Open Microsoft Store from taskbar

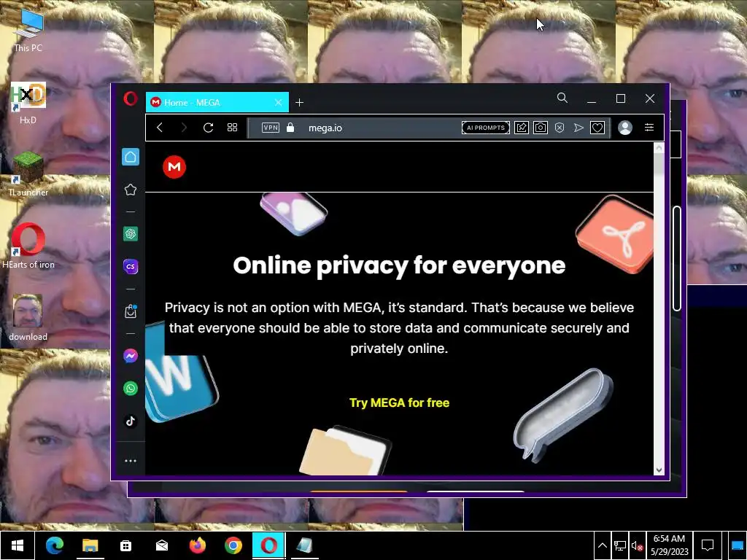[x=125, y=545]
